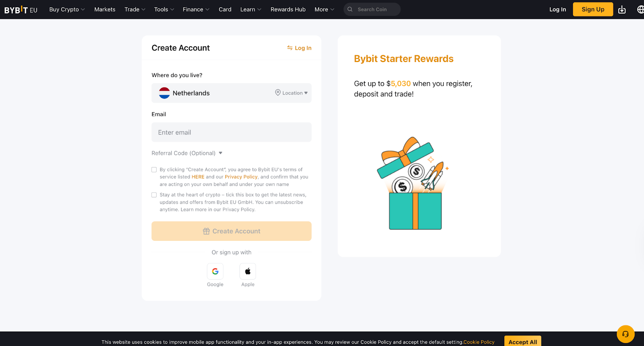Image resolution: width=644 pixels, height=346 pixels.
Task: Click the Bybit EU logo
Action: [21, 10]
